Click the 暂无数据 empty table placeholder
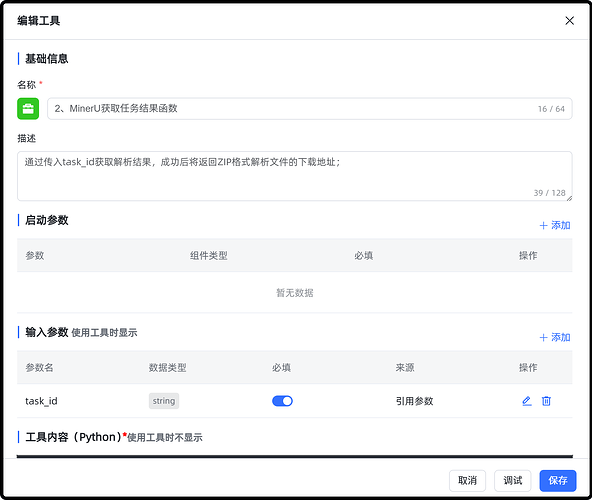Image resolution: width=592 pixels, height=500 pixels. [294, 293]
